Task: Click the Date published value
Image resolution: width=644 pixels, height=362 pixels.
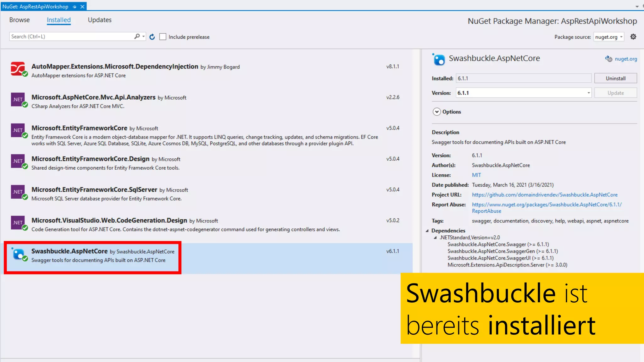Action: (513, 185)
